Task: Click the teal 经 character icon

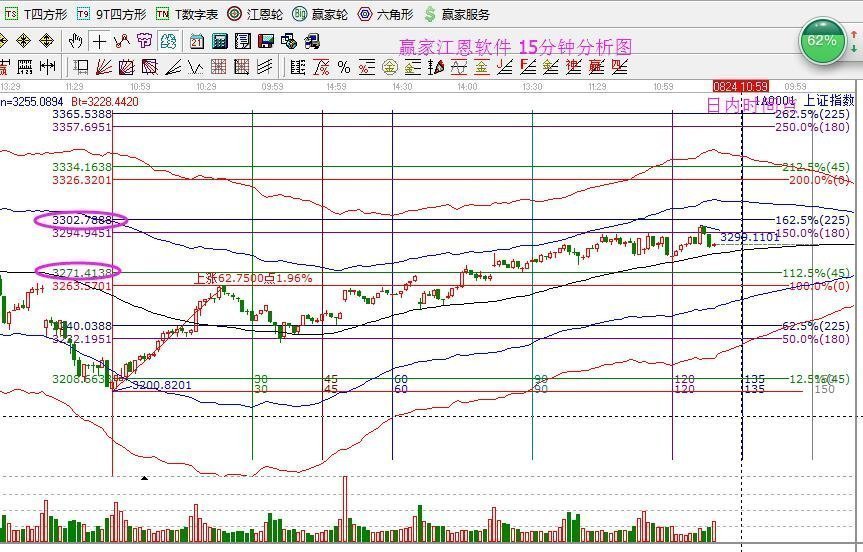Action: tap(168, 41)
